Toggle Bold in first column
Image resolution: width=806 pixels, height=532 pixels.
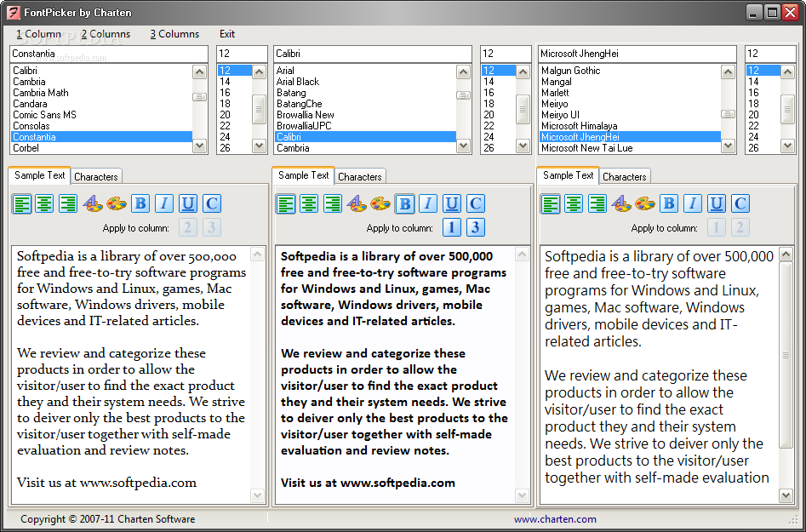click(140, 203)
